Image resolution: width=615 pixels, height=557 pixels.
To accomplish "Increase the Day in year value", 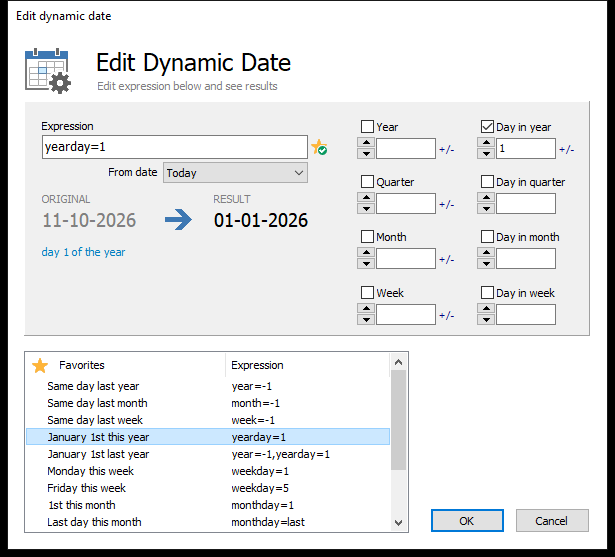I will tap(486, 143).
